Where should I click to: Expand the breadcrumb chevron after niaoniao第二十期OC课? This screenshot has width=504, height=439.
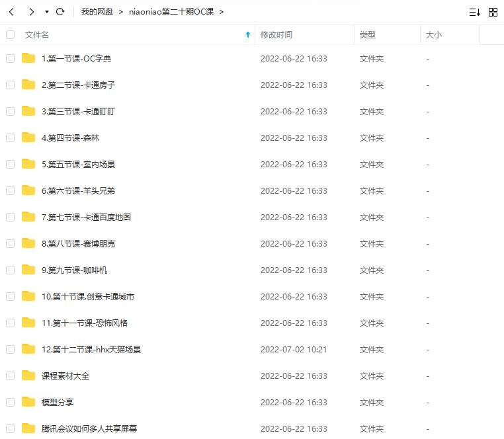tap(222, 12)
